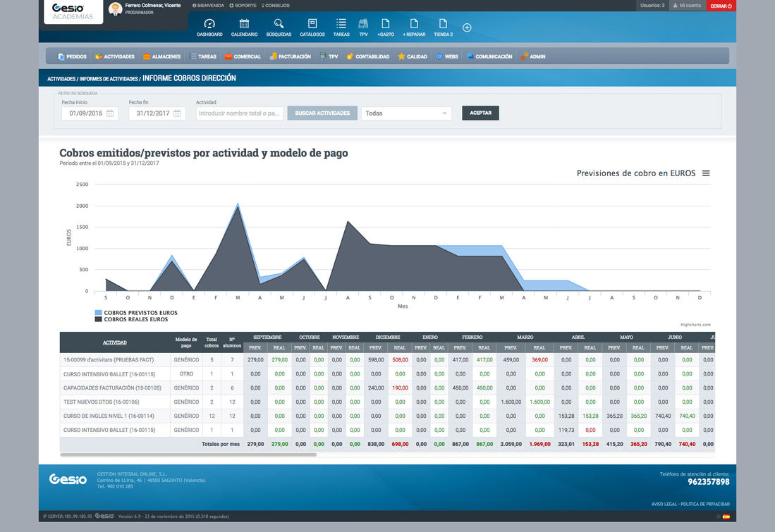The width and height of the screenshot is (775, 532).
Task: Open the Tienda 2 icon
Action: point(443,24)
